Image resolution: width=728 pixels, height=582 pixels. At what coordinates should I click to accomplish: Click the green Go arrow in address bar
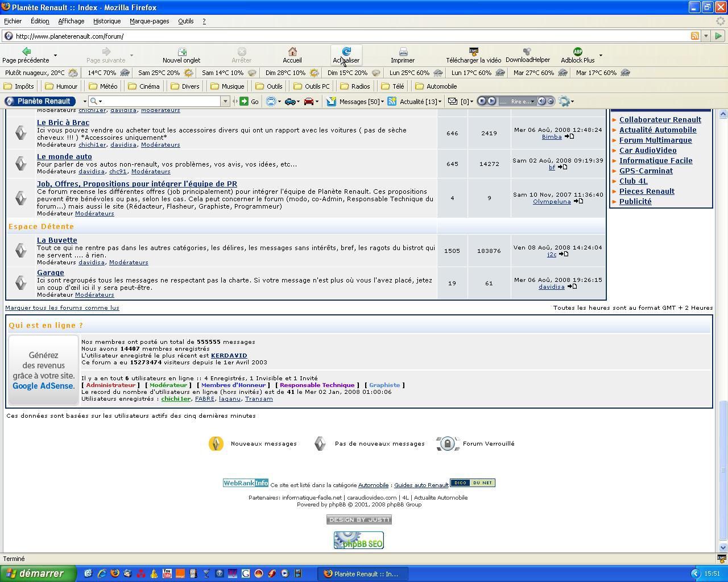[718, 36]
